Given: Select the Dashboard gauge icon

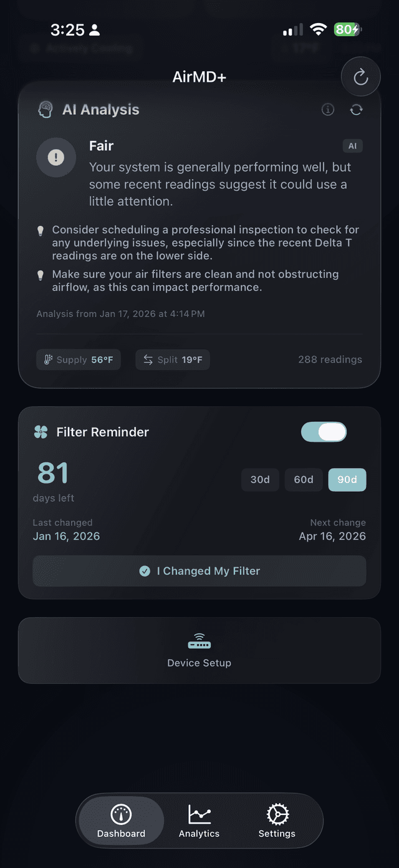Looking at the screenshot, I should 120,812.
